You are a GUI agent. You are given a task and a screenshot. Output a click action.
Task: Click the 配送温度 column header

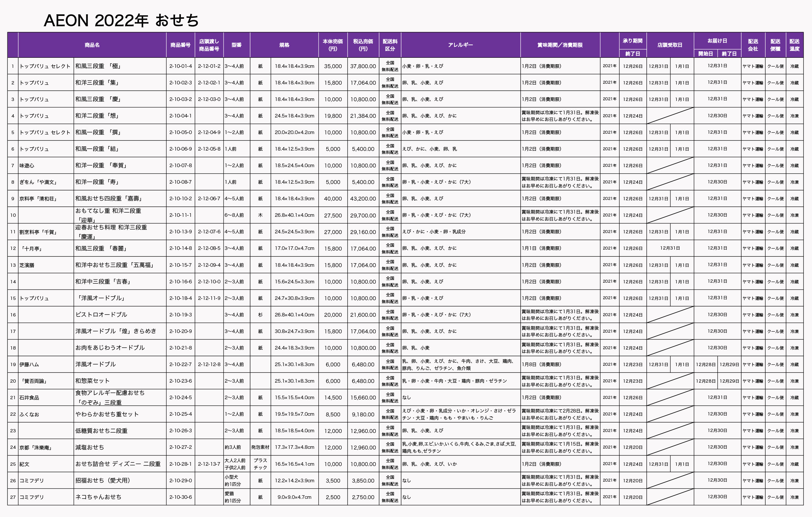794,45
